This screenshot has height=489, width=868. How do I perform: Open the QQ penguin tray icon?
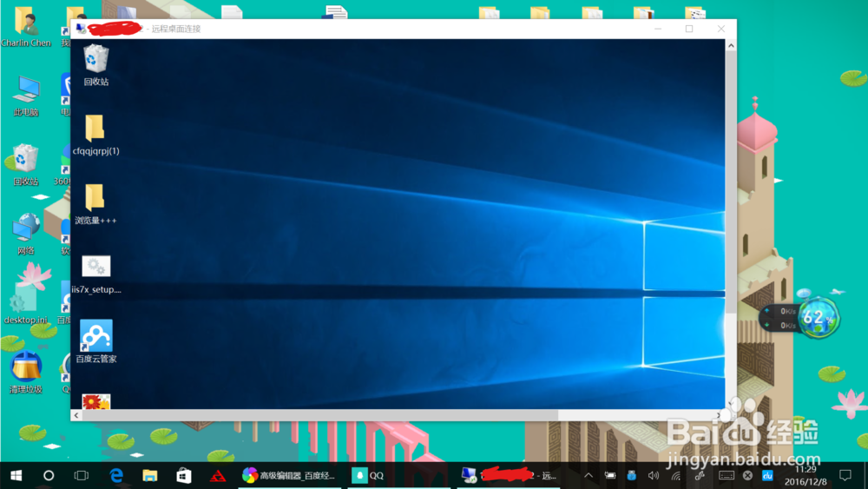pos(632,475)
